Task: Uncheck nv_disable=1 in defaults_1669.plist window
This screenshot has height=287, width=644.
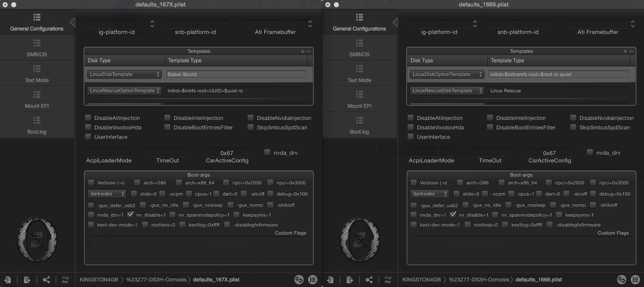Action: (453, 215)
